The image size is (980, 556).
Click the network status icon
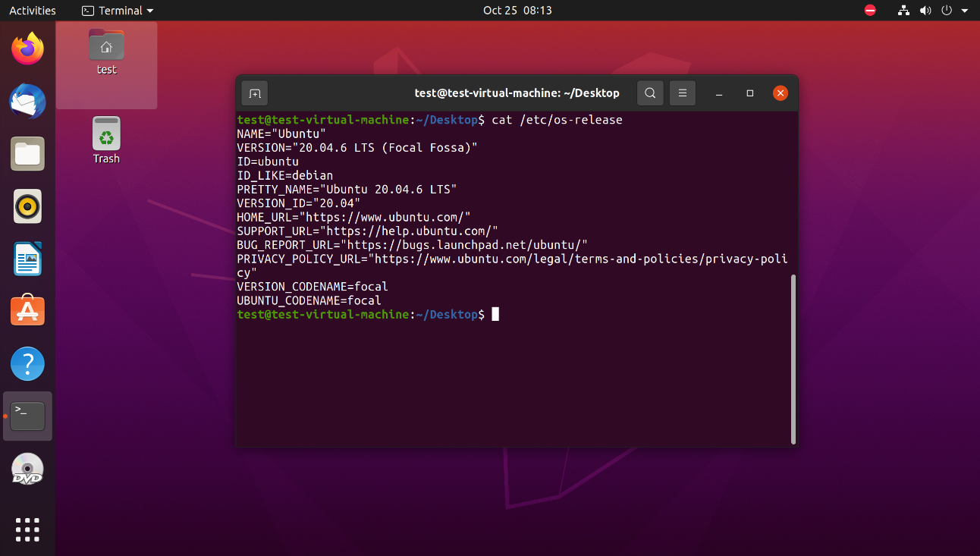(903, 11)
